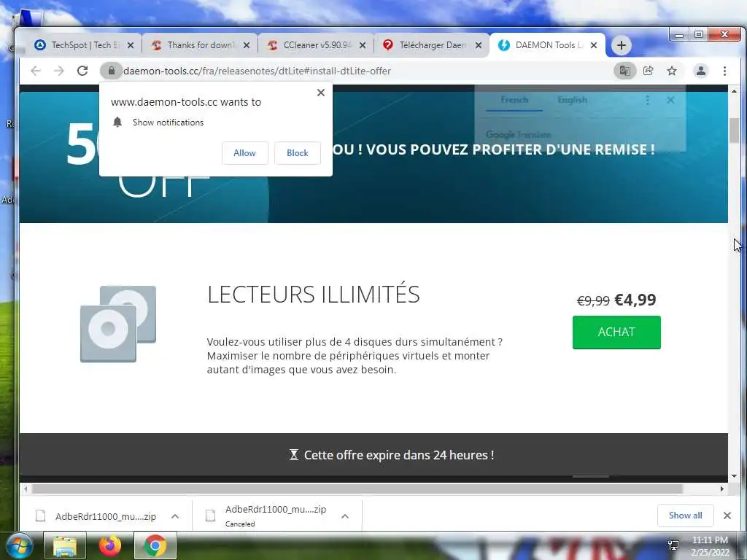Image resolution: width=747 pixels, height=560 pixels.
Task: Launch Firefox from the taskbar
Action: [x=110, y=545]
